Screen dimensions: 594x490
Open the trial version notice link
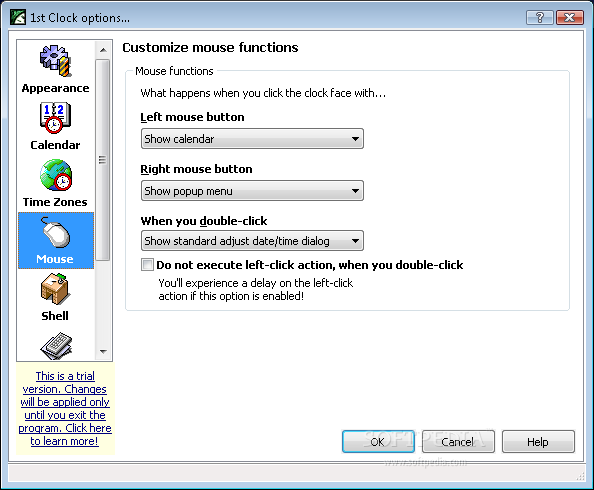click(65, 409)
